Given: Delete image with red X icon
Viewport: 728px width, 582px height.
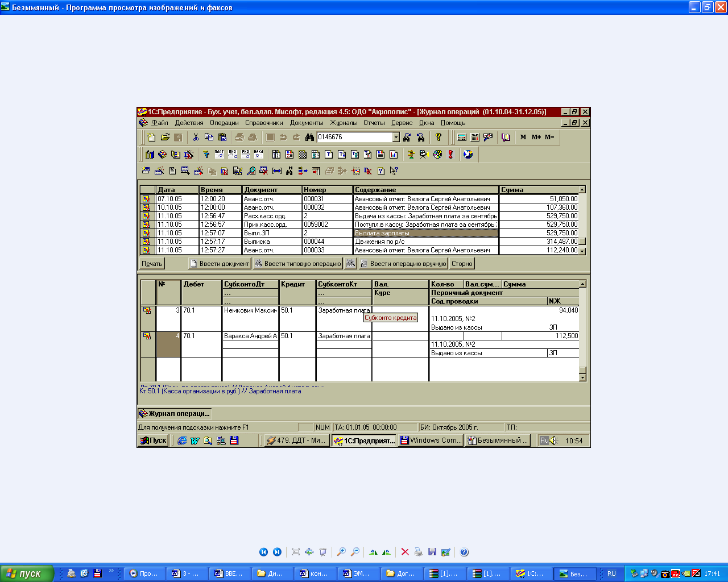Looking at the screenshot, I should point(405,552).
